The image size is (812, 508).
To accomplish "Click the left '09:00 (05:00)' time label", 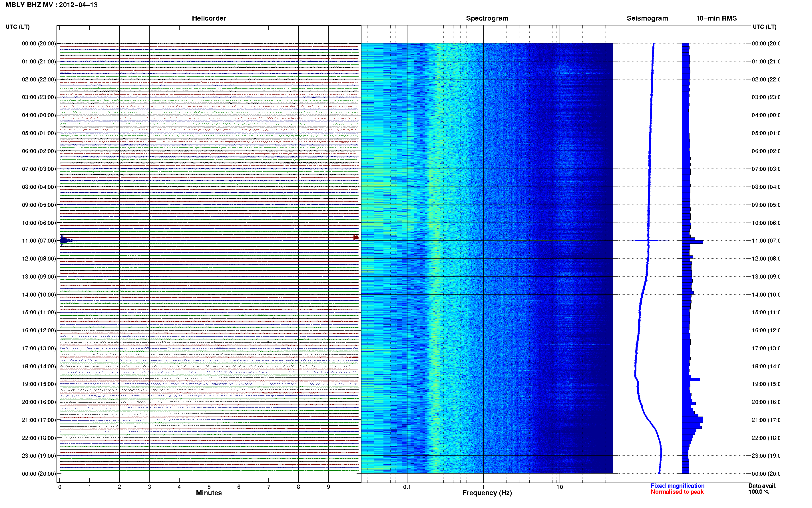I will click(x=39, y=205).
